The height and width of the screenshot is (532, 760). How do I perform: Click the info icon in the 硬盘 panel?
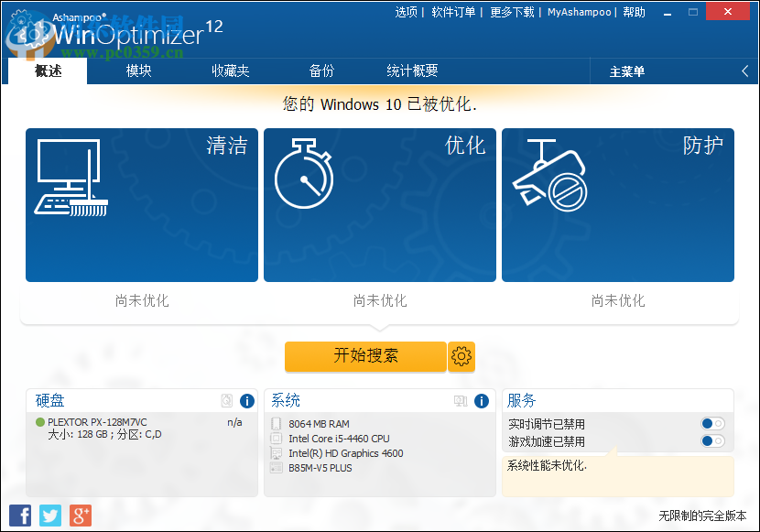click(x=246, y=401)
